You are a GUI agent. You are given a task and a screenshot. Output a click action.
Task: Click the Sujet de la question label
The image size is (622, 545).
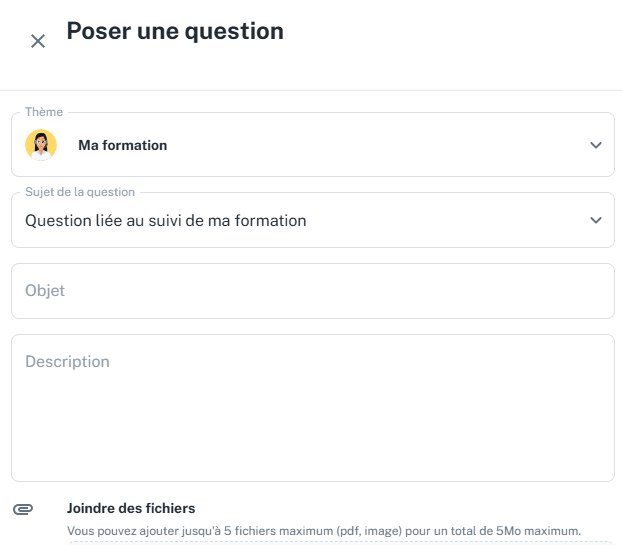click(x=80, y=191)
